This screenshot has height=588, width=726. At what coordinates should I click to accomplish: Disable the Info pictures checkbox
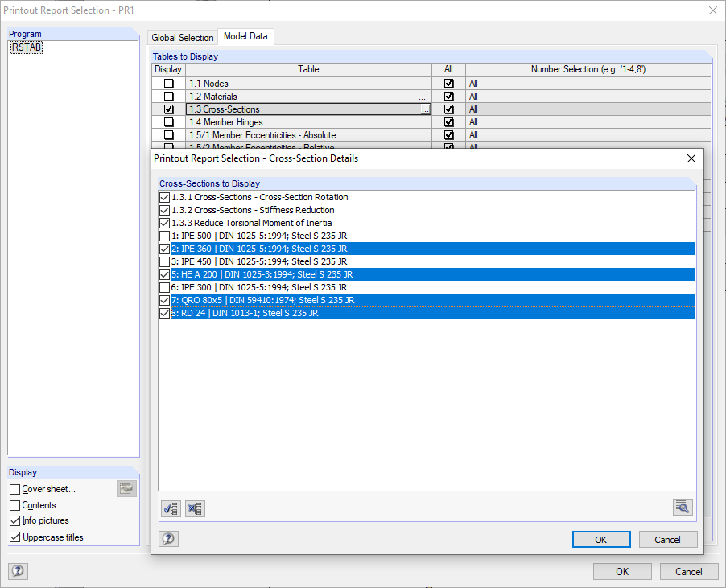pos(14,520)
